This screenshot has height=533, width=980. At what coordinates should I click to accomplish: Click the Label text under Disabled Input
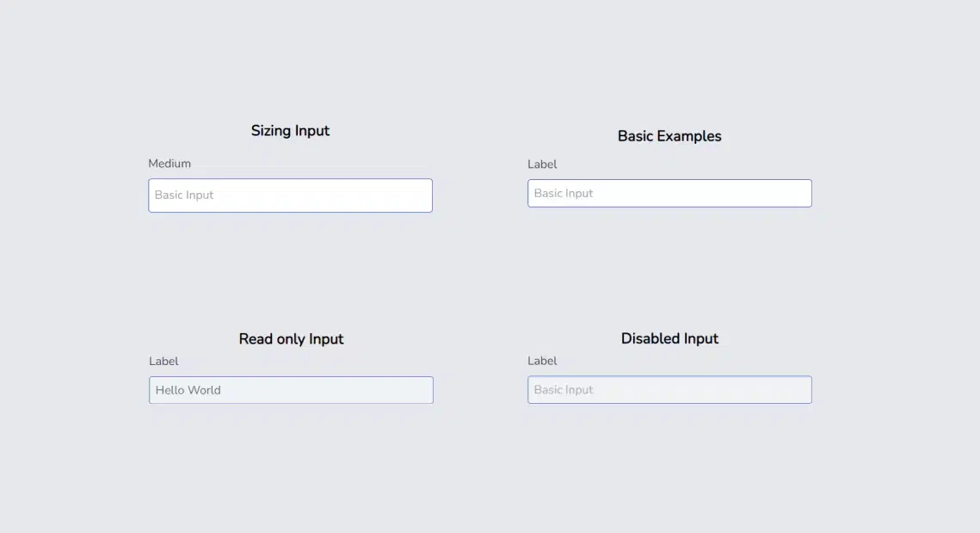[542, 361]
